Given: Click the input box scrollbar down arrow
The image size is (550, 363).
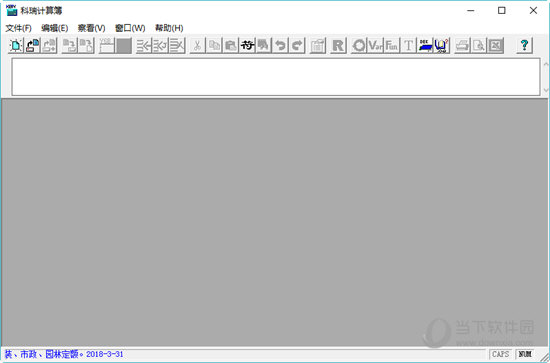Looking at the screenshot, I should pos(546,90).
